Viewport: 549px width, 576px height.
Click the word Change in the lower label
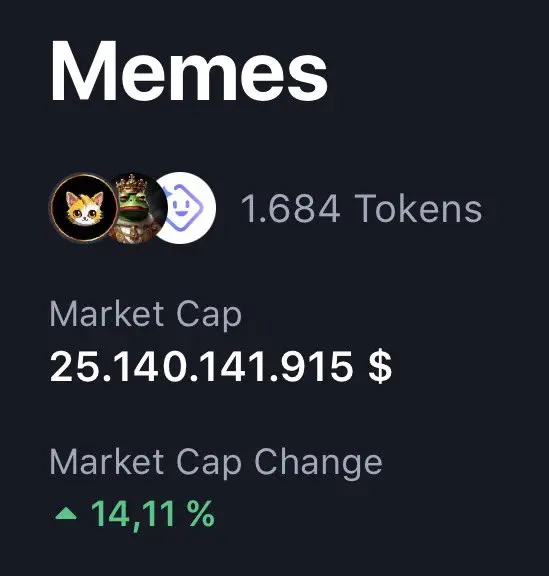pyautogui.click(x=318, y=463)
